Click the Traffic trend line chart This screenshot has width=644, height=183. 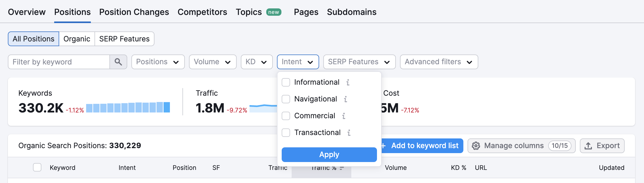point(263,108)
